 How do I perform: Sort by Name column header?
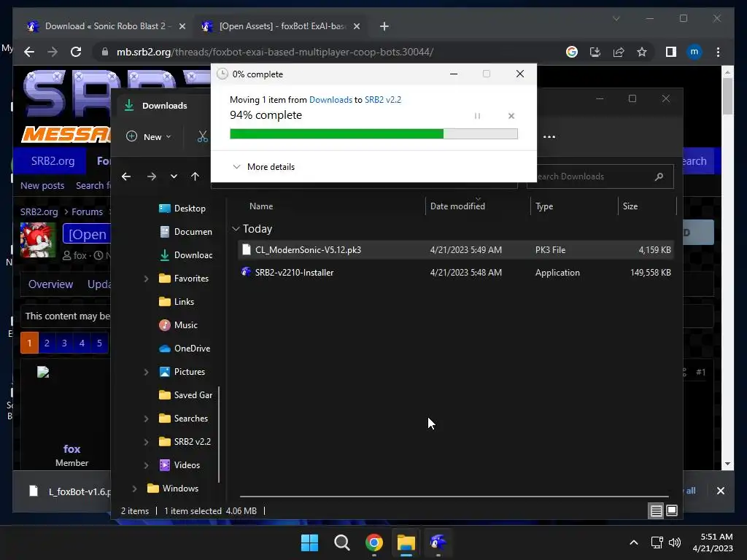click(261, 206)
